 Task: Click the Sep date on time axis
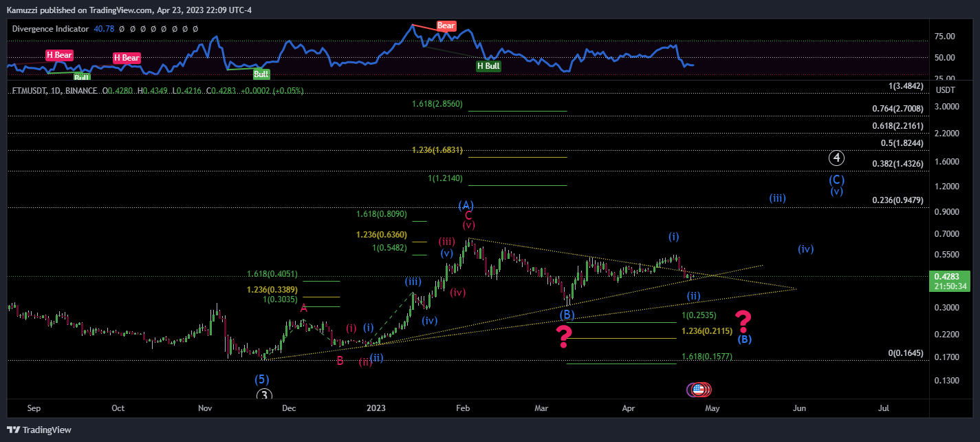[34, 408]
